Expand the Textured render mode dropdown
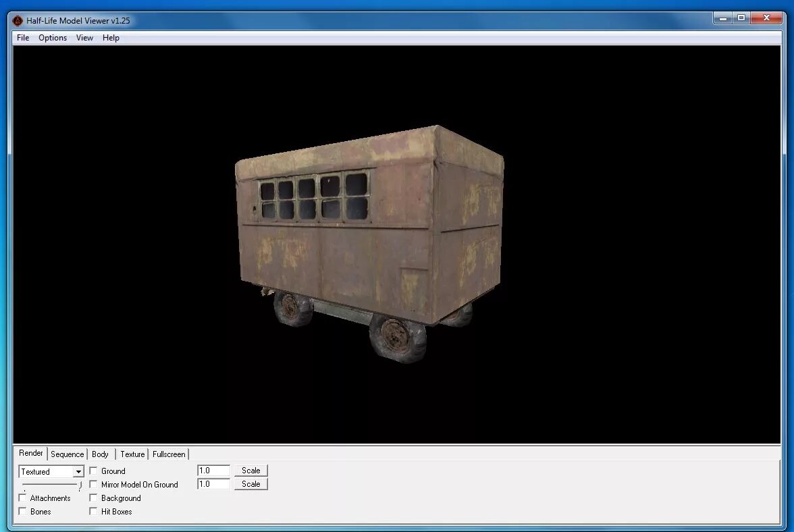 [x=78, y=472]
